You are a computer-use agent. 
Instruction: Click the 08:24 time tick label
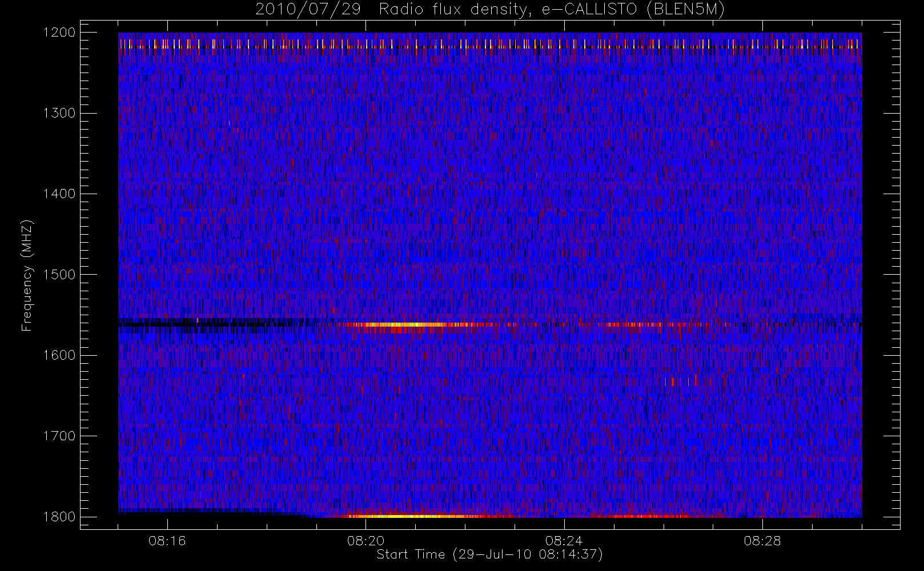564,541
